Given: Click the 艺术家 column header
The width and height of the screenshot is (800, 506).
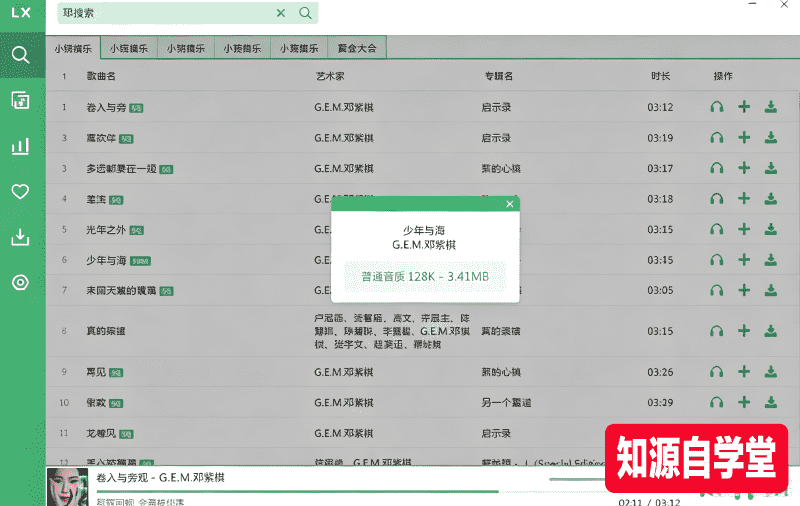Looking at the screenshot, I should click(330, 76).
